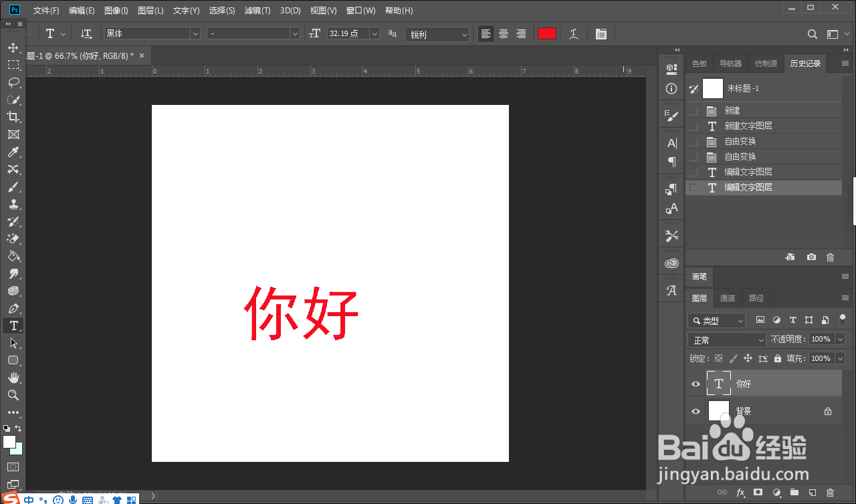The image size is (856, 504).
Task: Toggle center text alignment
Action: (503, 33)
